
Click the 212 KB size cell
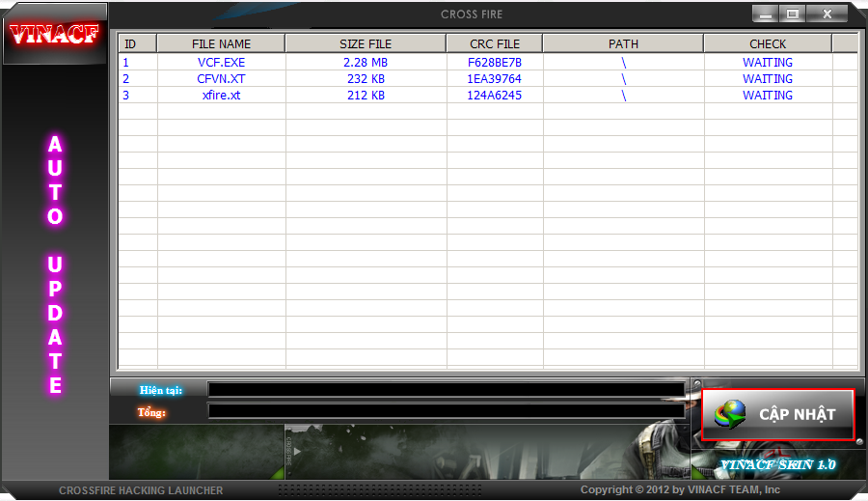366,95
